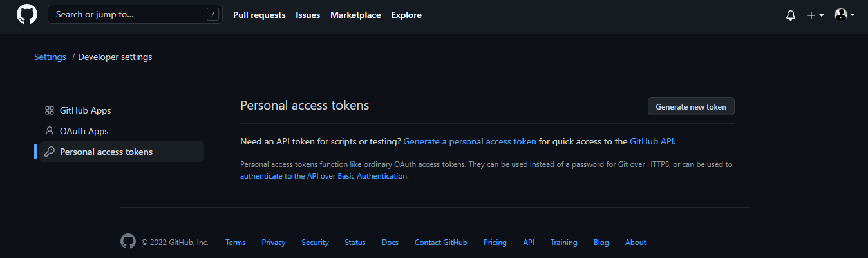Viewport: 868px width, 258px height.
Task: Click Generate new token button
Action: coord(691,106)
